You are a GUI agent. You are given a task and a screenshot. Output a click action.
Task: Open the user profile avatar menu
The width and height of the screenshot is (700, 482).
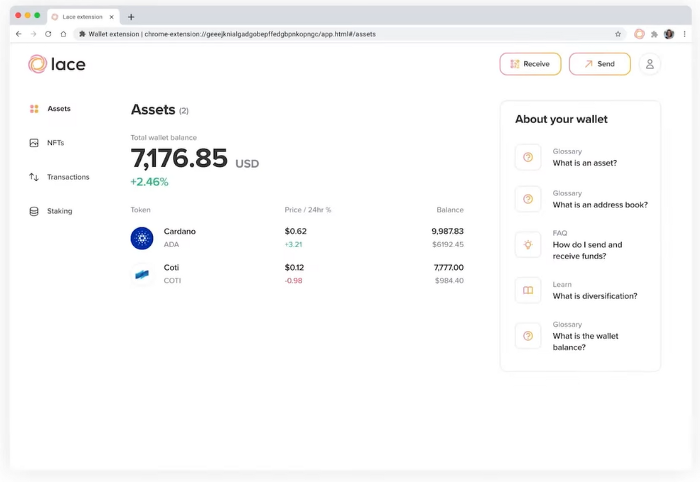click(650, 64)
